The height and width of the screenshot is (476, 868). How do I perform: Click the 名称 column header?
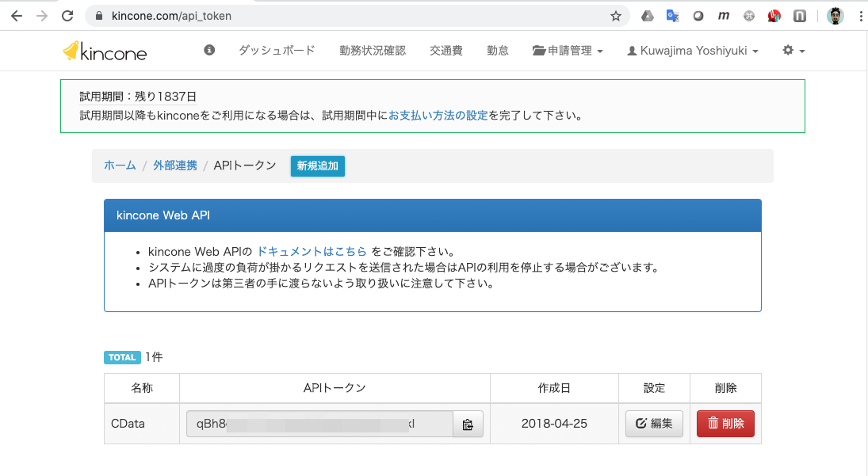point(142,388)
